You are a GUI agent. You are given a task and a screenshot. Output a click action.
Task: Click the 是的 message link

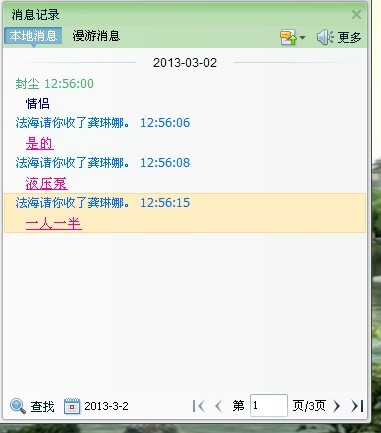[x=40, y=144]
